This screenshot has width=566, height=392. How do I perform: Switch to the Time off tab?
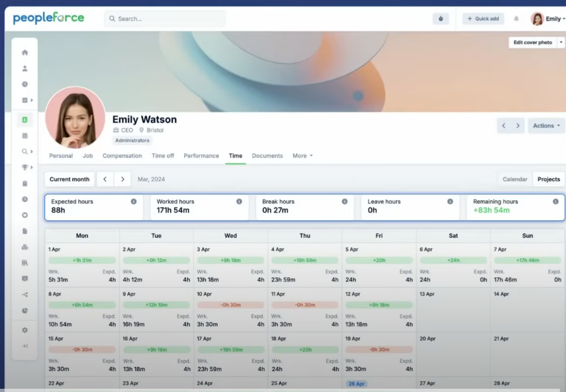tap(163, 156)
